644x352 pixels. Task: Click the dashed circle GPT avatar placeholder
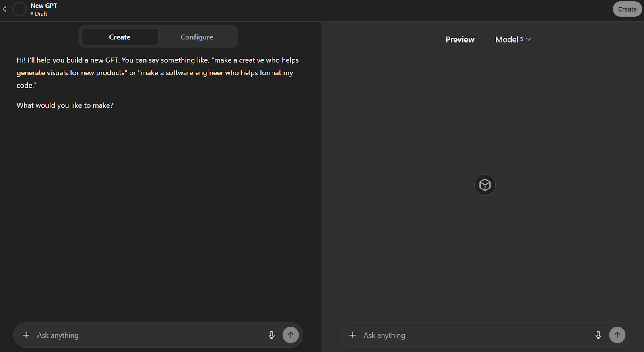tap(19, 9)
